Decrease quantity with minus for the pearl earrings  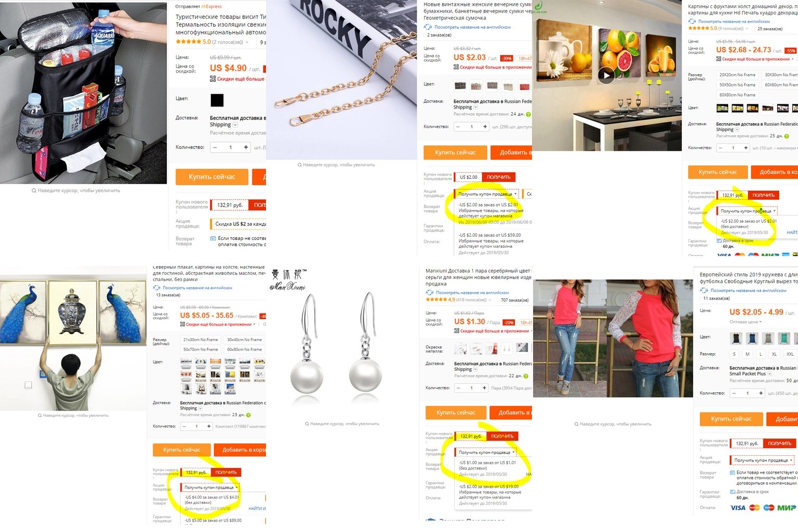458,388
